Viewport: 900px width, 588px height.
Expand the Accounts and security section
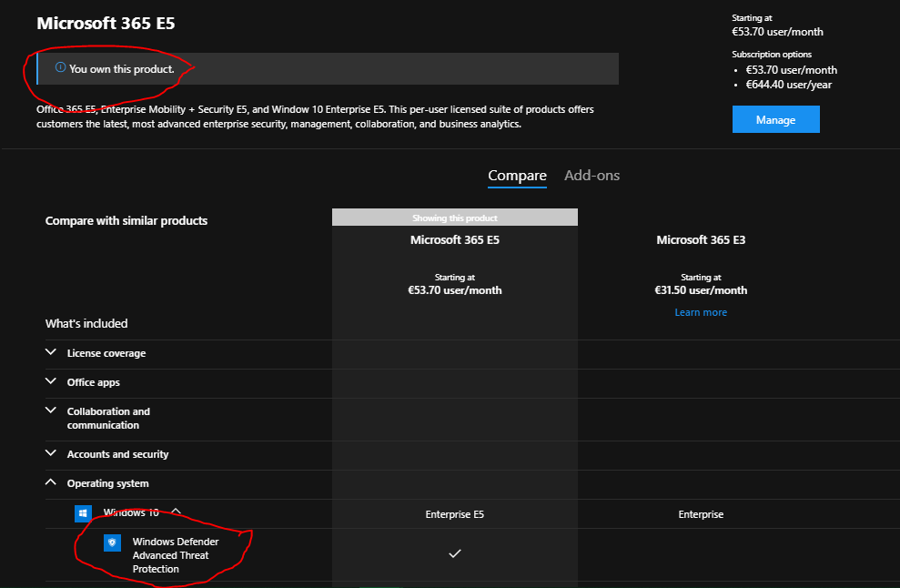point(52,453)
